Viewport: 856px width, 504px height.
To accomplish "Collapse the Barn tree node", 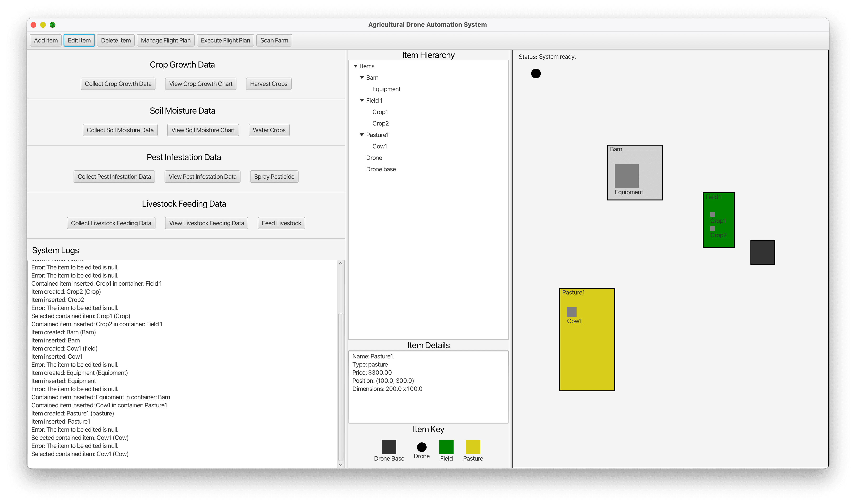I will [x=362, y=78].
